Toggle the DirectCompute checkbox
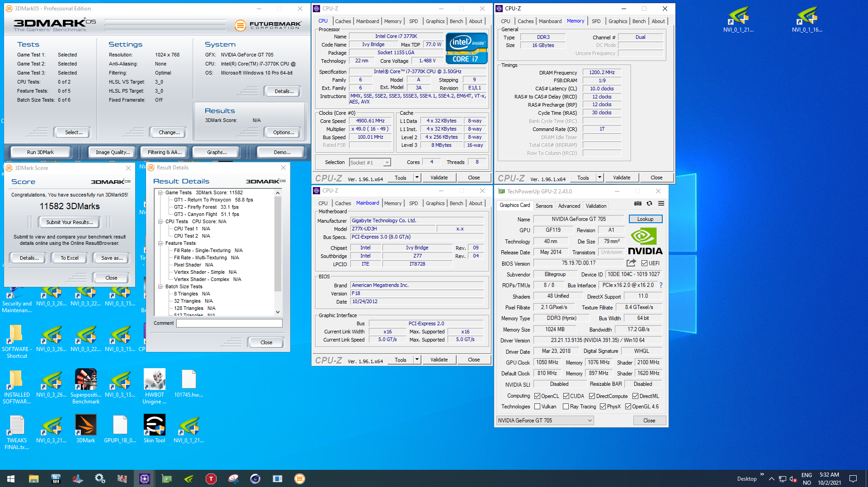The width and height of the screenshot is (868, 487). point(592,396)
